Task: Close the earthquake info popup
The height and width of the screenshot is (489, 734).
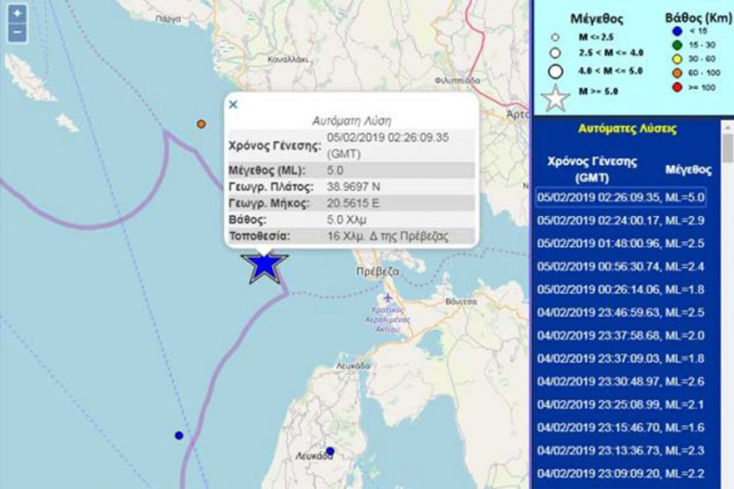Action: [233, 103]
